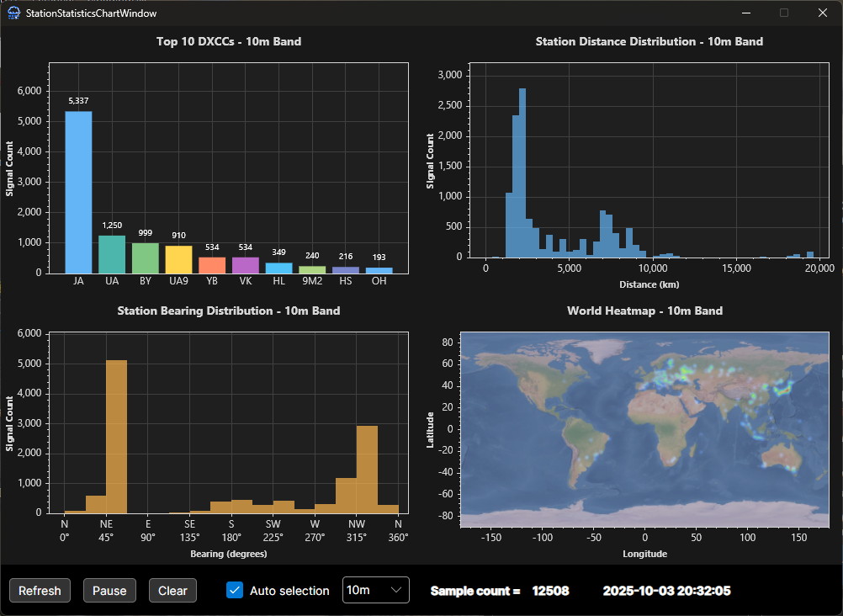Click the 240 value label above 9M2
This screenshot has width=843, height=616.
pos(312,256)
